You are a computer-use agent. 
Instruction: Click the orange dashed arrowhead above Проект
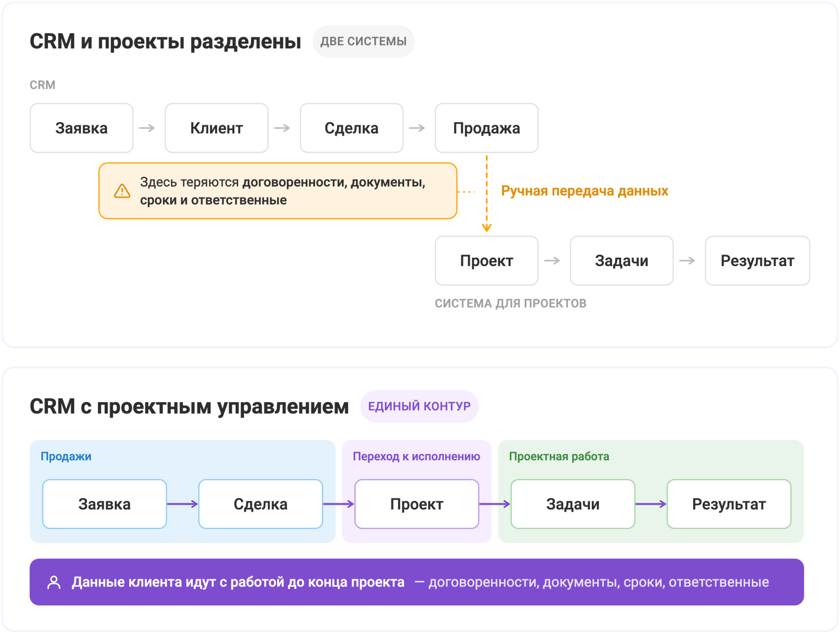pos(486,228)
